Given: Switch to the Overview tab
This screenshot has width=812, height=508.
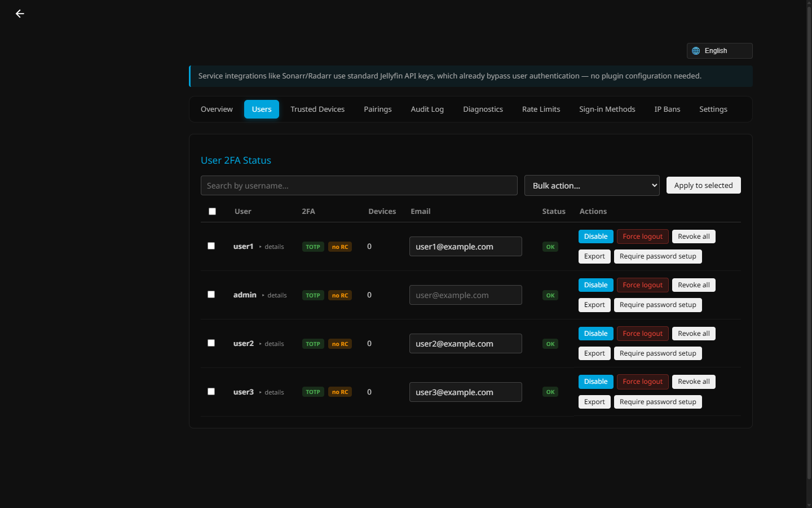Looking at the screenshot, I should click(217, 110).
